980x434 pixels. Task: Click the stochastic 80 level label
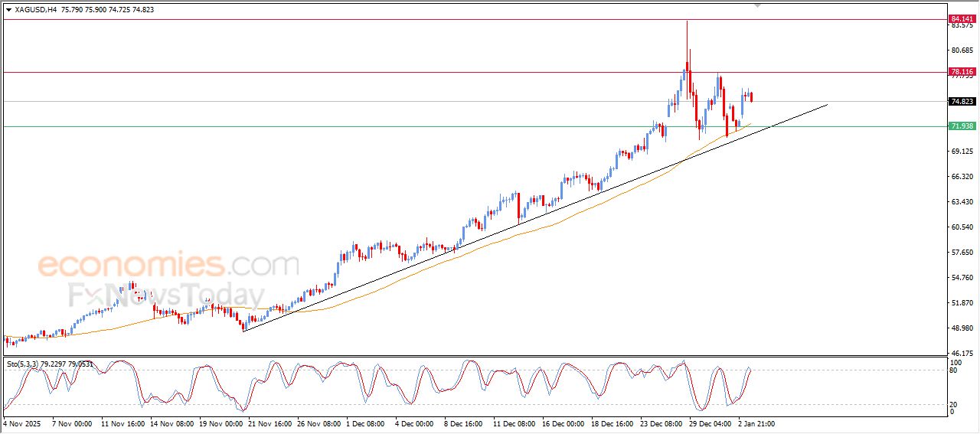tap(953, 370)
